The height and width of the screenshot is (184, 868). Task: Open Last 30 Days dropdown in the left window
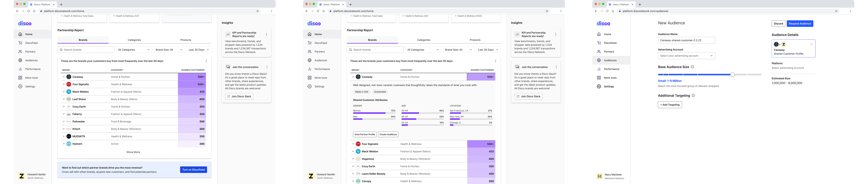(199, 50)
